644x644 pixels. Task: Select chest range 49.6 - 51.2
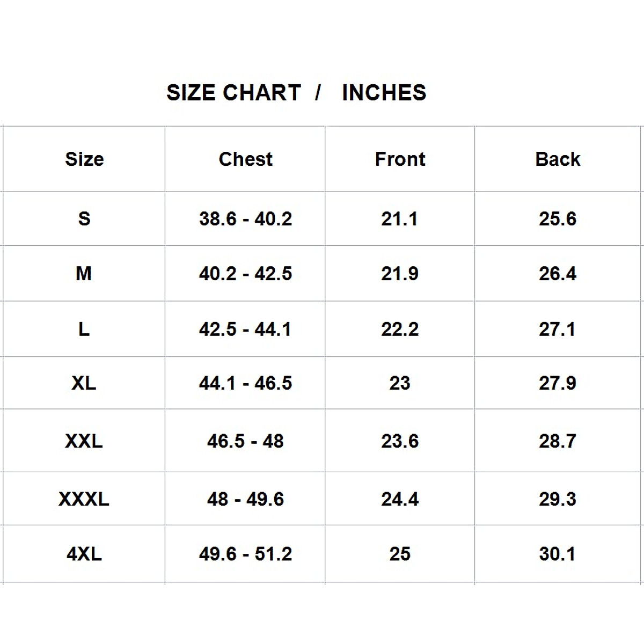point(245,554)
